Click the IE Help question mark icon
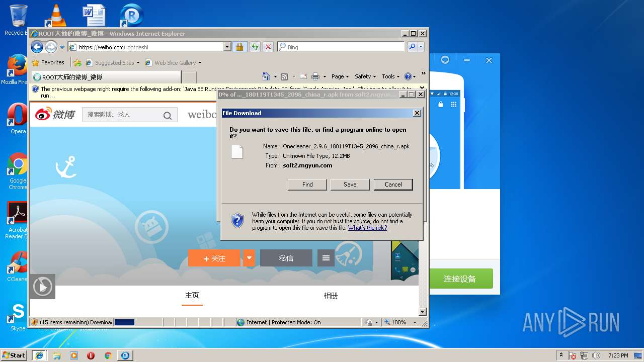The image size is (644, 362). click(x=408, y=76)
